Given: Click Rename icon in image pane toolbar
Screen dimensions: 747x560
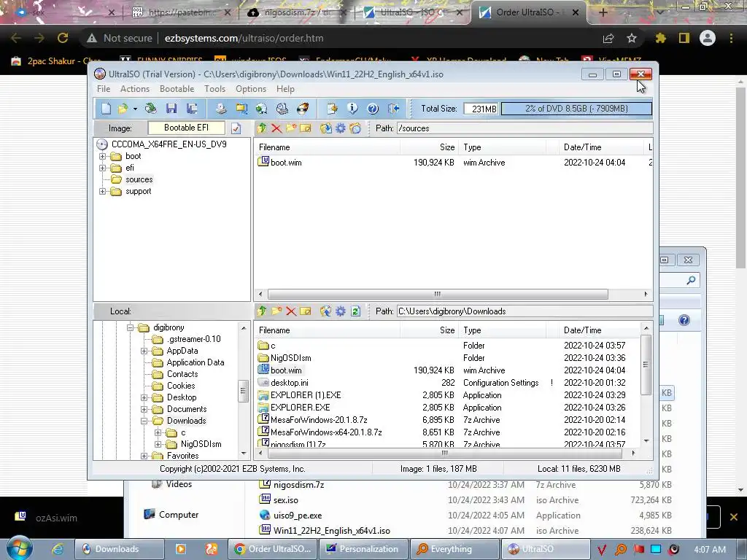Looking at the screenshot, I should click(x=306, y=128).
